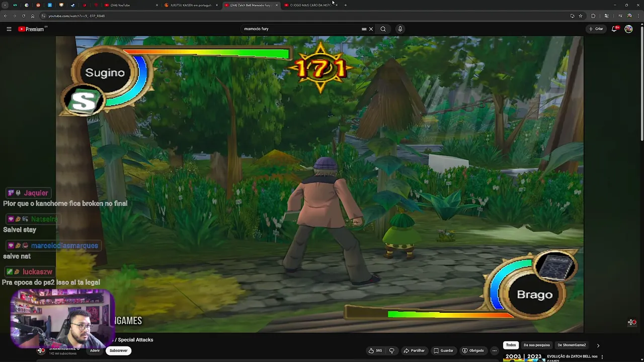Click the Subscrever button

point(119,350)
